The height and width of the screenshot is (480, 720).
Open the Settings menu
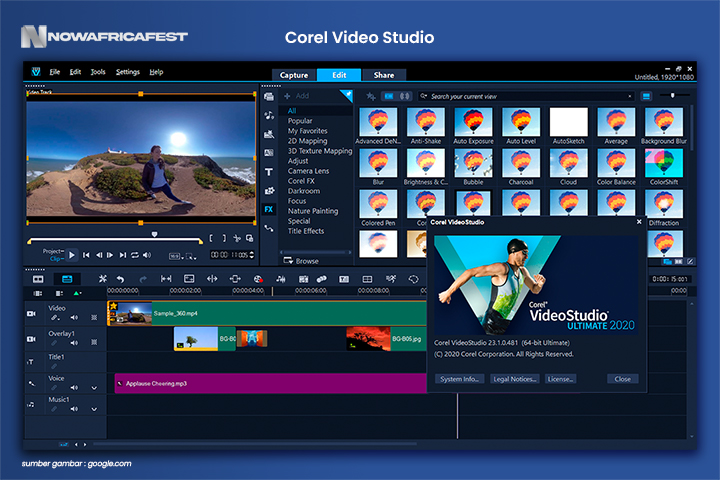[128, 72]
